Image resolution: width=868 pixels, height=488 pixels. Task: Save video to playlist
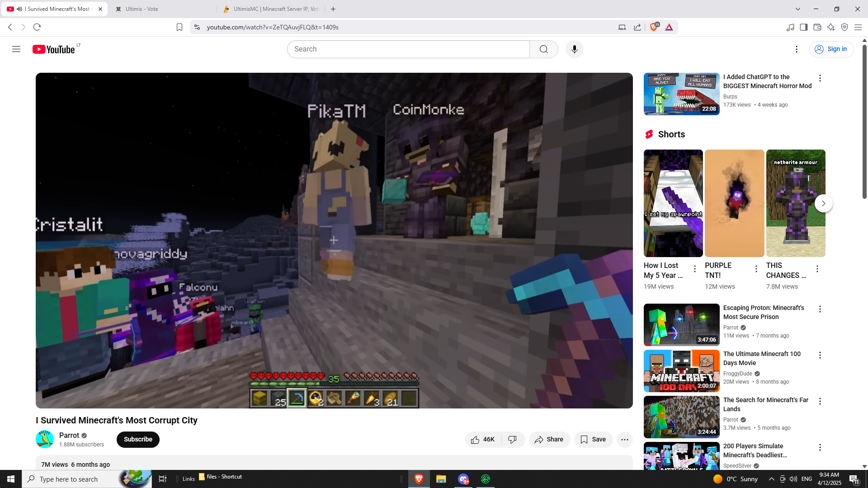click(x=593, y=440)
